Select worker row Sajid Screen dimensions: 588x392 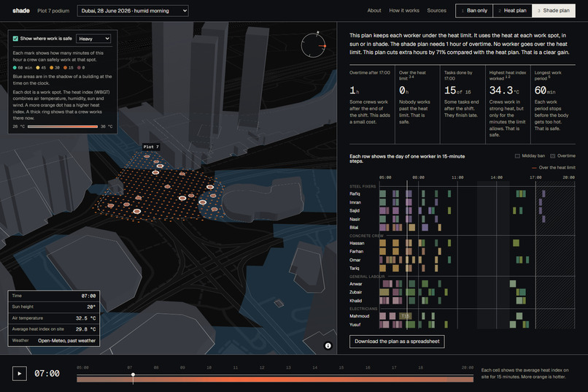click(462, 211)
